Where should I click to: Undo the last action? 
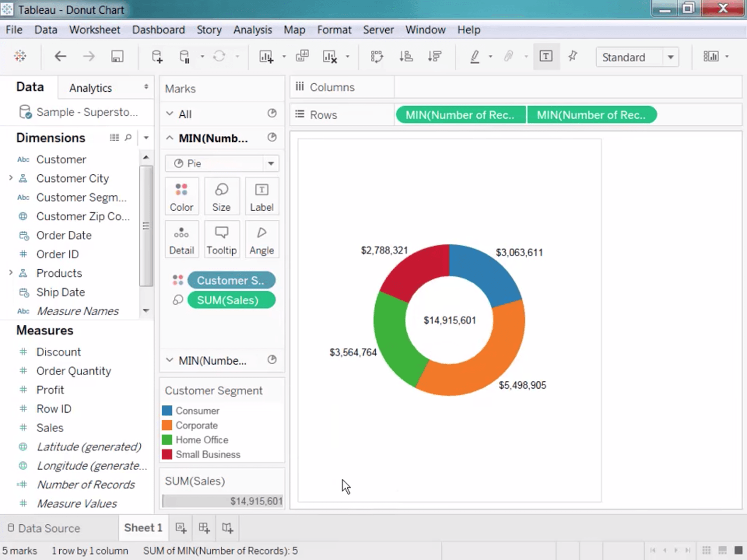tap(60, 56)
